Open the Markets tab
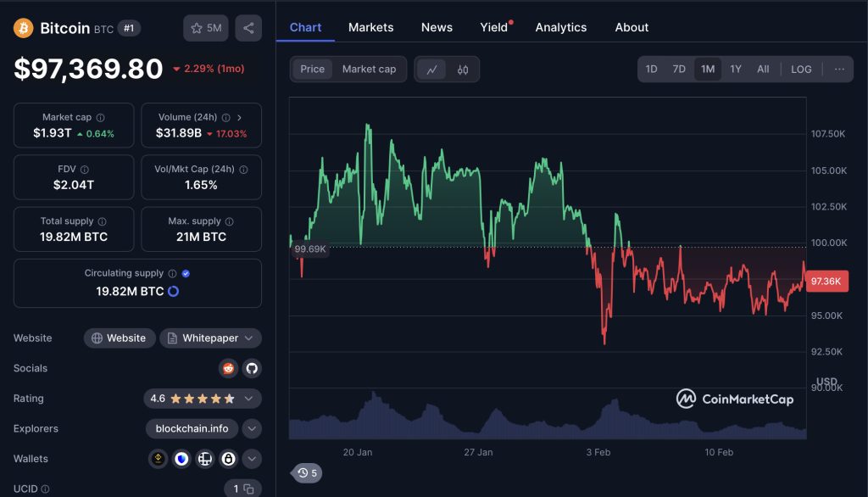 tap(371, 27)
